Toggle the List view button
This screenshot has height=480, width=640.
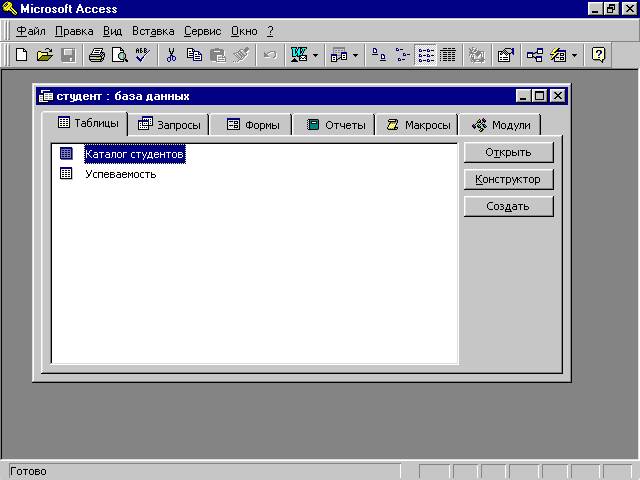tap(426, 55)
